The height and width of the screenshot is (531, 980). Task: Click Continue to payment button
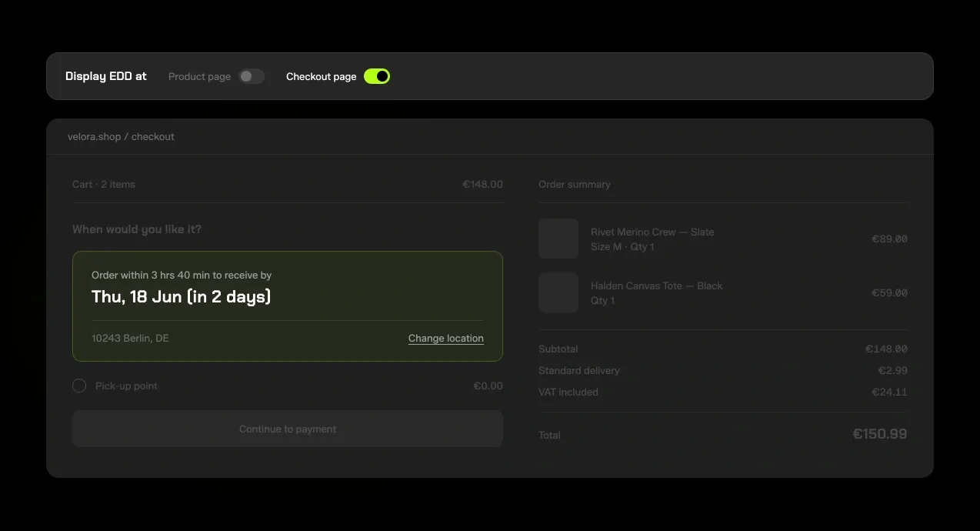point(288,429)
